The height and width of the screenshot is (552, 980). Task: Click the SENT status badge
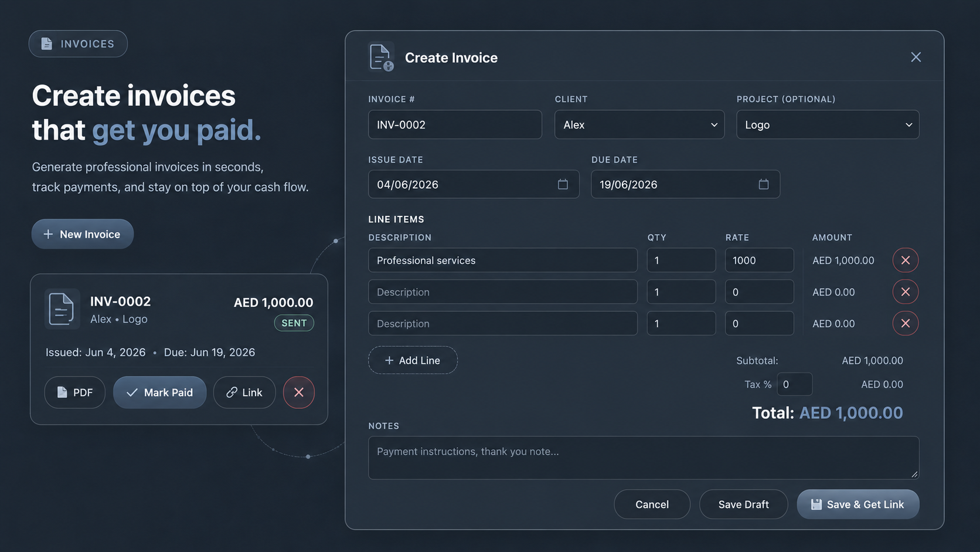(294, 323)
